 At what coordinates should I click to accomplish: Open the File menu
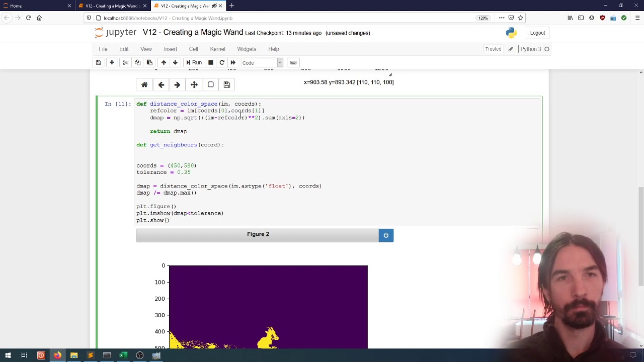tap(103, 49)
